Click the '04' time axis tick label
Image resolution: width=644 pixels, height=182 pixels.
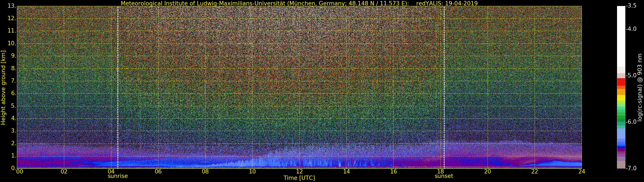pyautogui.click(x=111, y=172)
